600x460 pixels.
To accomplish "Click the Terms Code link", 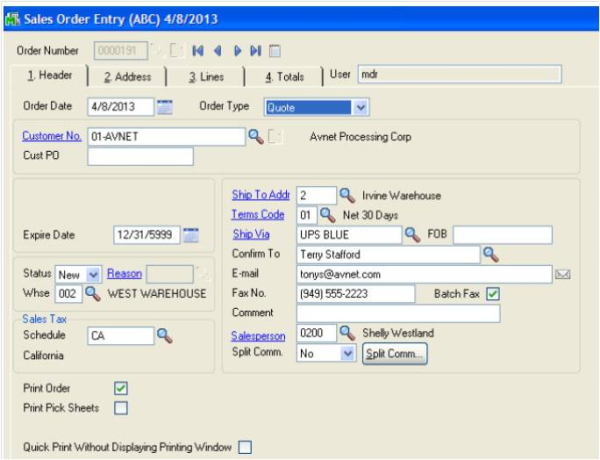I will pos(258,215).
